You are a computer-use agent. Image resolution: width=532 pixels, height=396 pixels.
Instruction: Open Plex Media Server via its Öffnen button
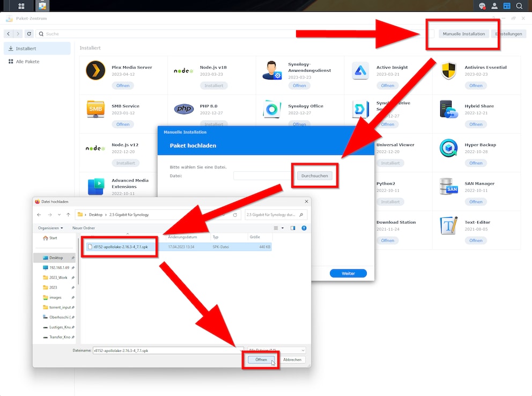click(123, 85)
